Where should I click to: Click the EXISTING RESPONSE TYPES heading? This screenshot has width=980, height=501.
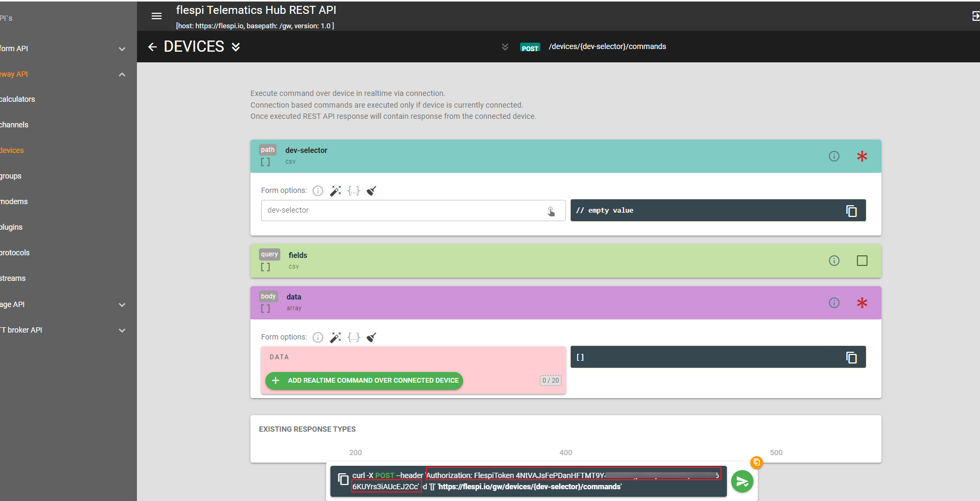[x=307, y=429]
